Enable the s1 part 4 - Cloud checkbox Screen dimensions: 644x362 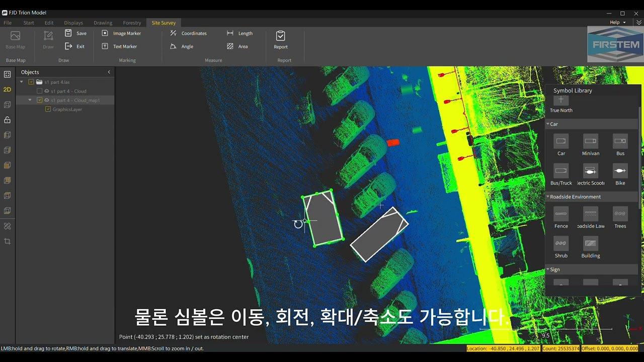[39, 91]
